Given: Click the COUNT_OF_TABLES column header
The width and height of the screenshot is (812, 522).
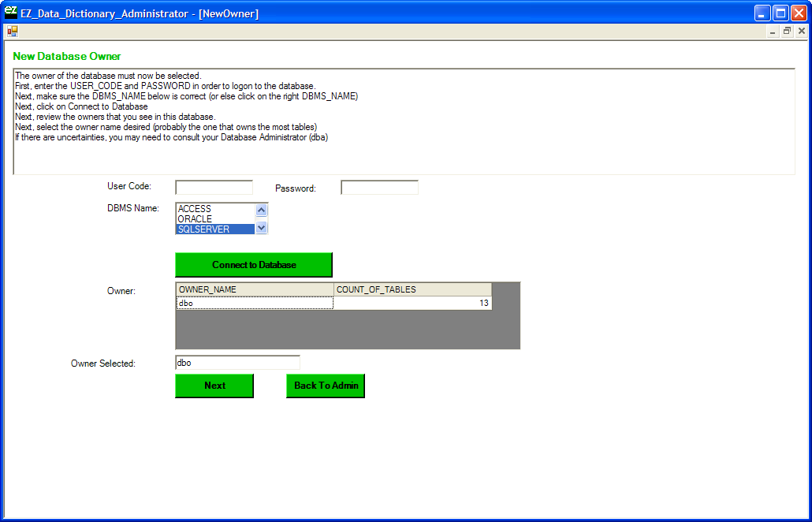Looking at the screenshot, I should coord(412,289).
